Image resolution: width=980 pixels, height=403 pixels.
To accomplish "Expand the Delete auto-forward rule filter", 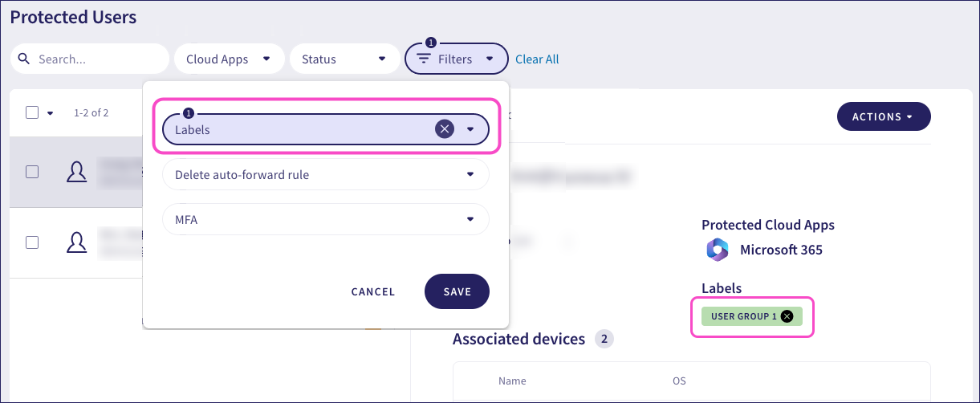I will (x=326, y=174).
